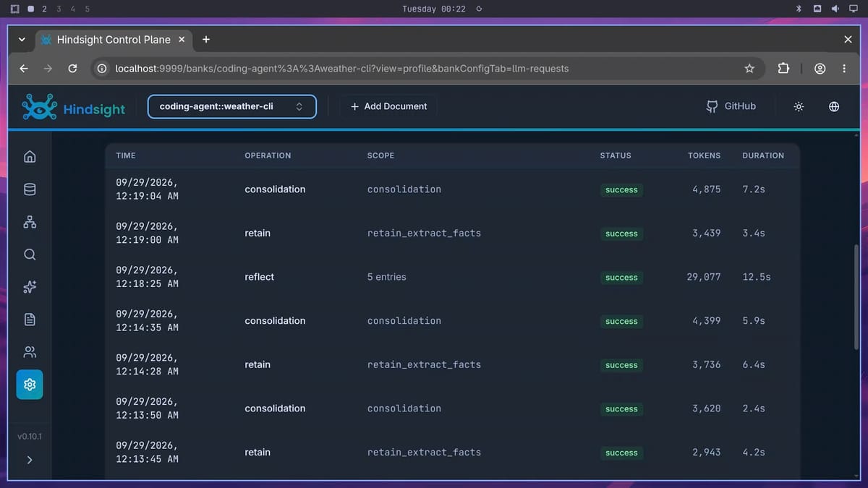Click the retain_extract_facts scope at 12:14:28
868x488 pixels.
point(424,365)
